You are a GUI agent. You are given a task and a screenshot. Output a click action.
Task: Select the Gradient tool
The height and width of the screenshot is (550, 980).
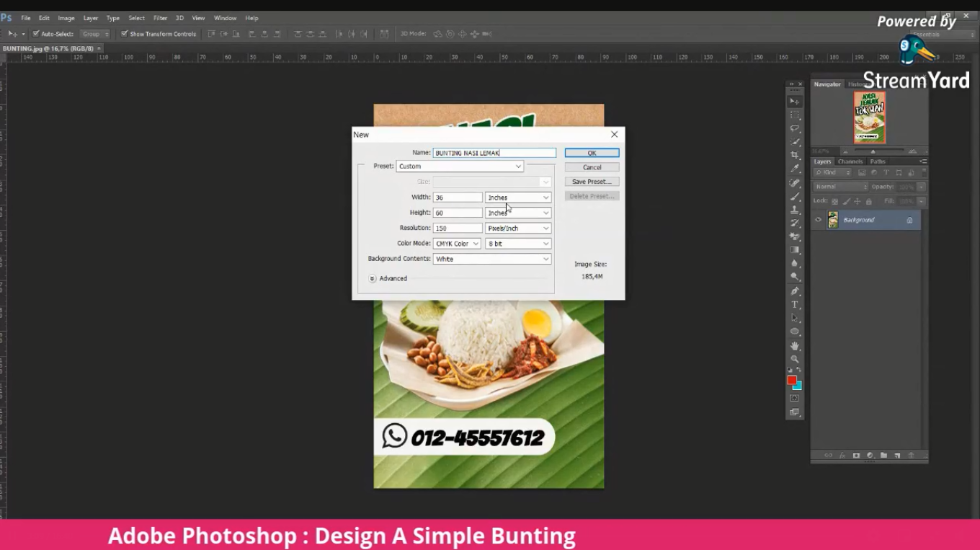(x=795, y=250)
